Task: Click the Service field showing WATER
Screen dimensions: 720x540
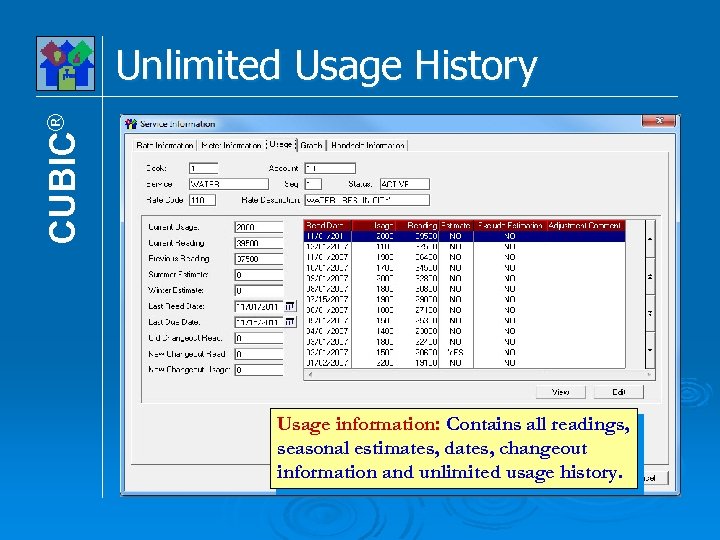Action: [x=229, y=184]
